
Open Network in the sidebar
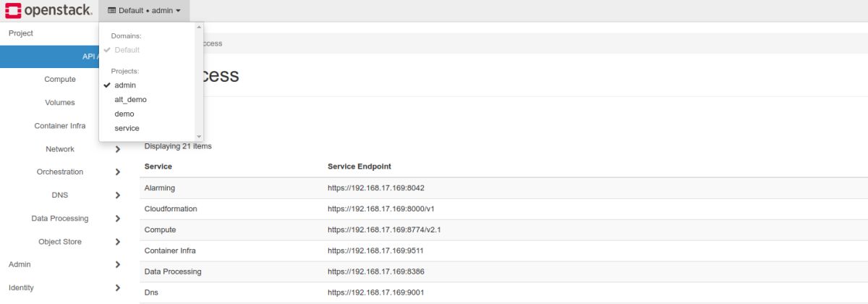coord(60,149)
